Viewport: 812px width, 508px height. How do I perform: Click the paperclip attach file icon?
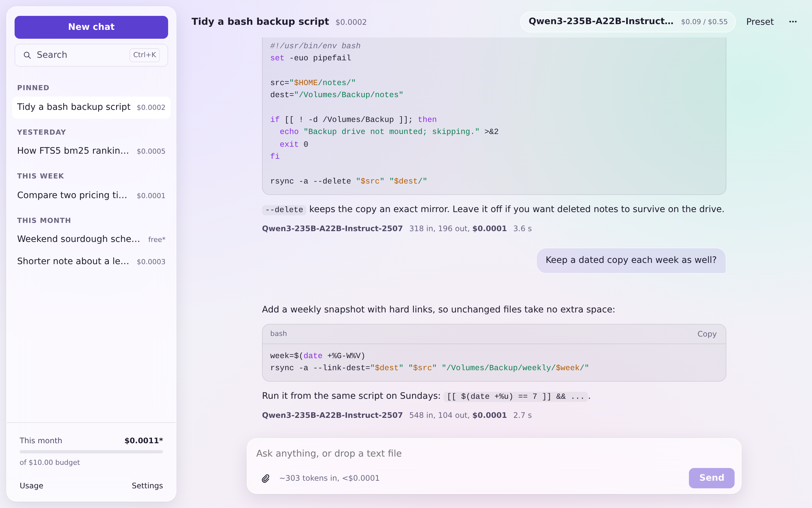tap(266, 478)
